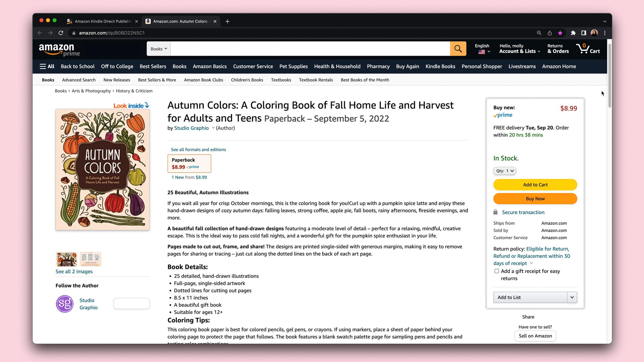Open the browser extensions puzzle icon

(x=573, y=33)
